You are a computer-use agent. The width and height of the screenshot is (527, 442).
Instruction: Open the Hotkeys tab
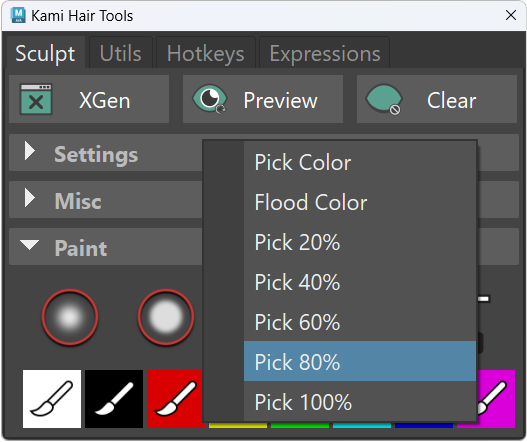coord(206,53)
